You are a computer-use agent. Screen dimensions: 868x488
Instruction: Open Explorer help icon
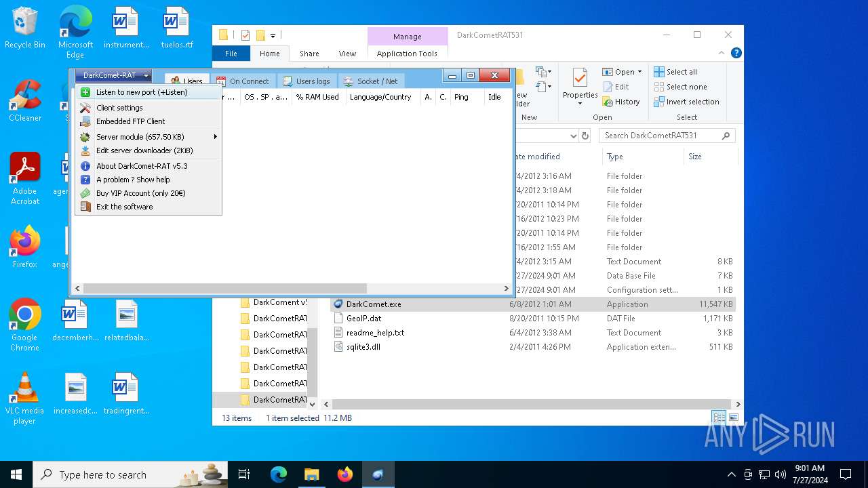(x=736, y=53)
